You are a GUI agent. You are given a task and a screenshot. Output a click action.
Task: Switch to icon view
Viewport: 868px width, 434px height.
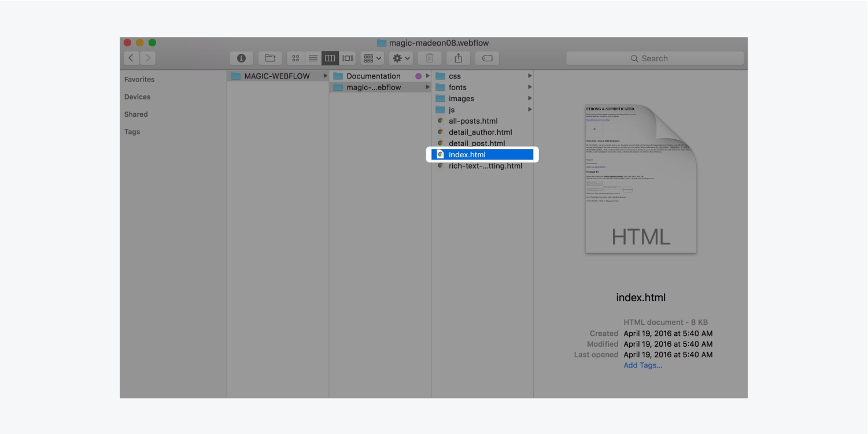296,58
